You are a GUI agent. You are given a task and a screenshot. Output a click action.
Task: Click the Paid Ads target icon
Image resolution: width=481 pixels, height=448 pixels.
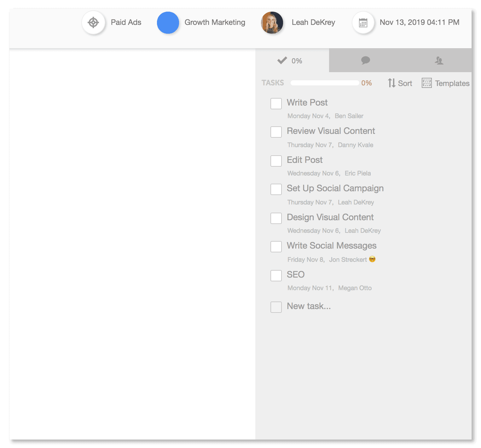pyautogui.click(x=93, y=23)
